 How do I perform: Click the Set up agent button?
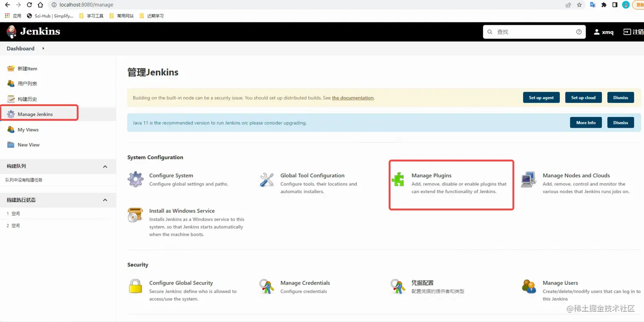point(541,97)
